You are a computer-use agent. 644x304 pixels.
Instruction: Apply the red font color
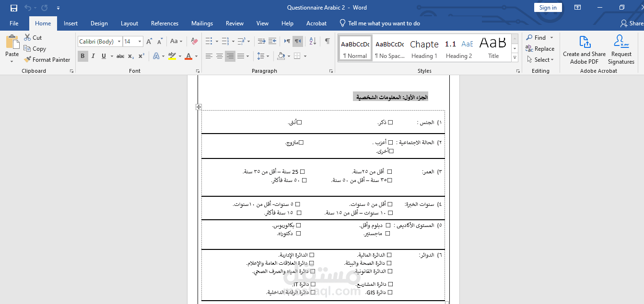click(189, 56)
